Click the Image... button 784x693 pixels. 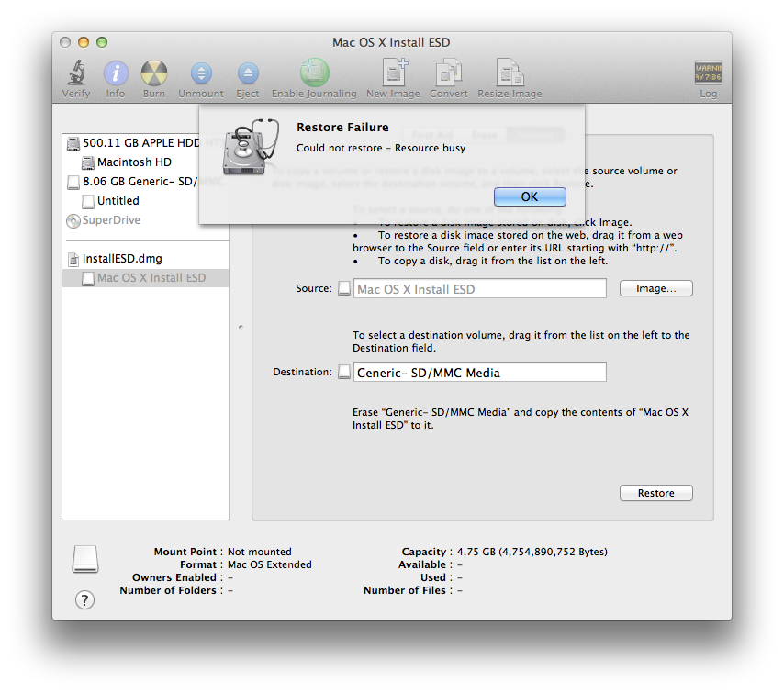point(656,288)
